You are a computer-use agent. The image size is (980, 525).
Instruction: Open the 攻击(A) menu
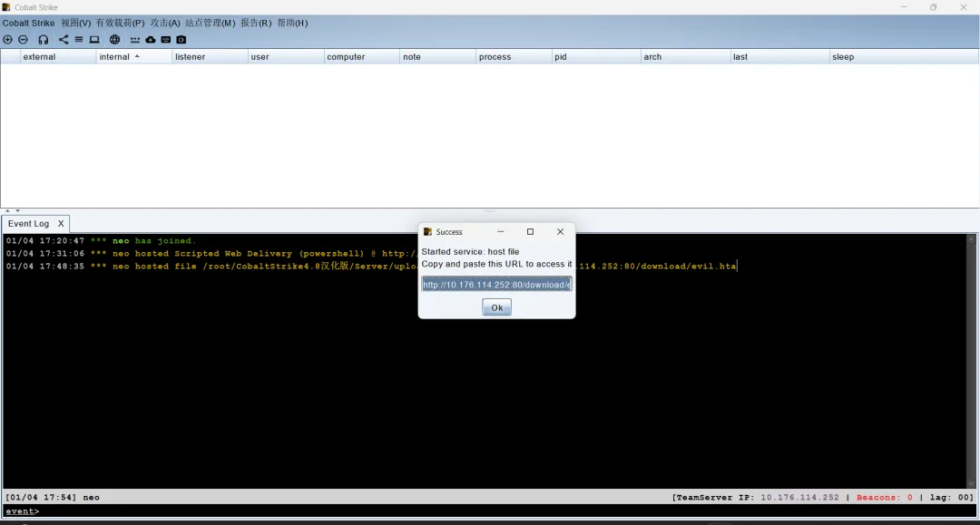165,23
